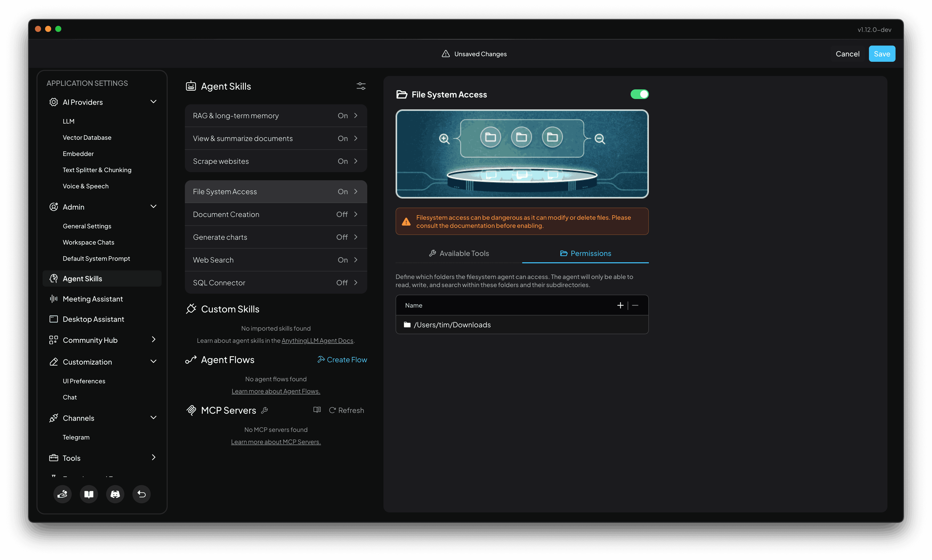
Task: Disable the File System Access toggle
Action: pos(639,94)
